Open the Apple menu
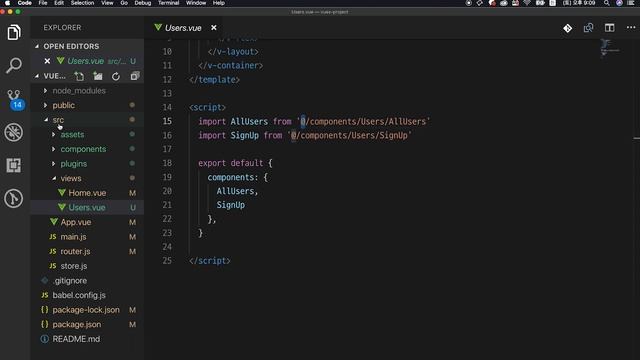This screenshot has width=640, height=360. (x=7, y=3)
